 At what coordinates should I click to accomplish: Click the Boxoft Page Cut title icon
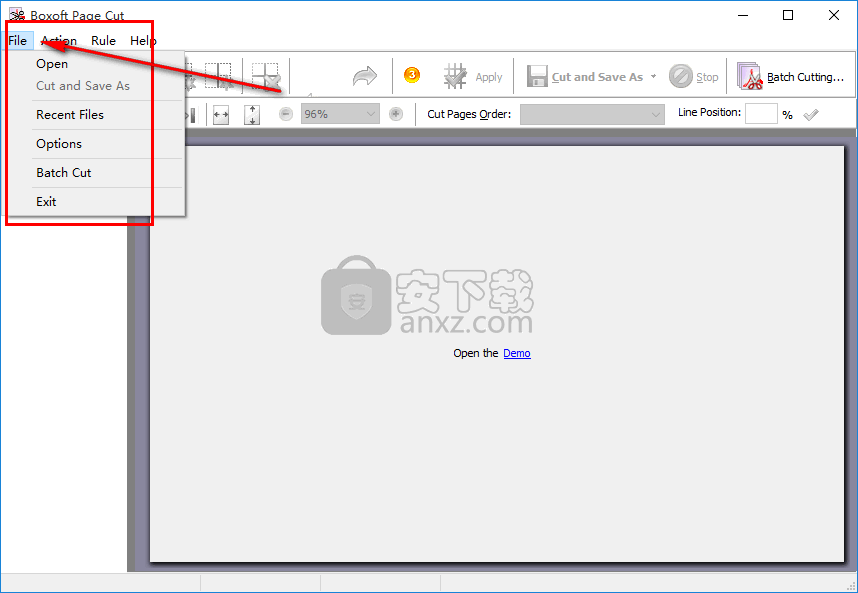(16, 14)
